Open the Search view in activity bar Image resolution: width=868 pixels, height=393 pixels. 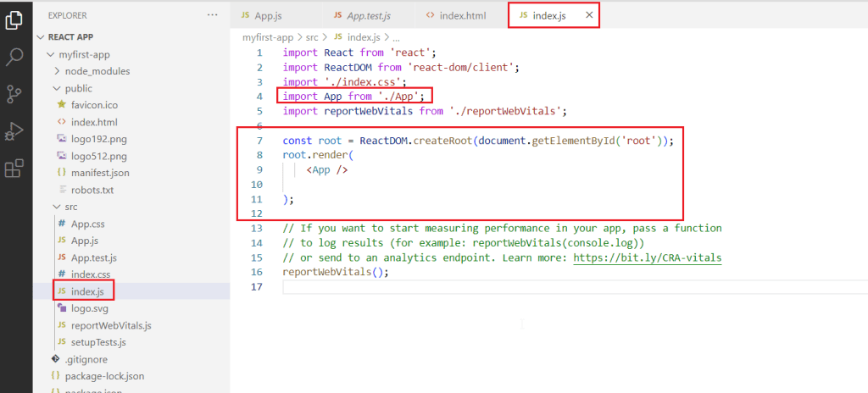[14, 57]
